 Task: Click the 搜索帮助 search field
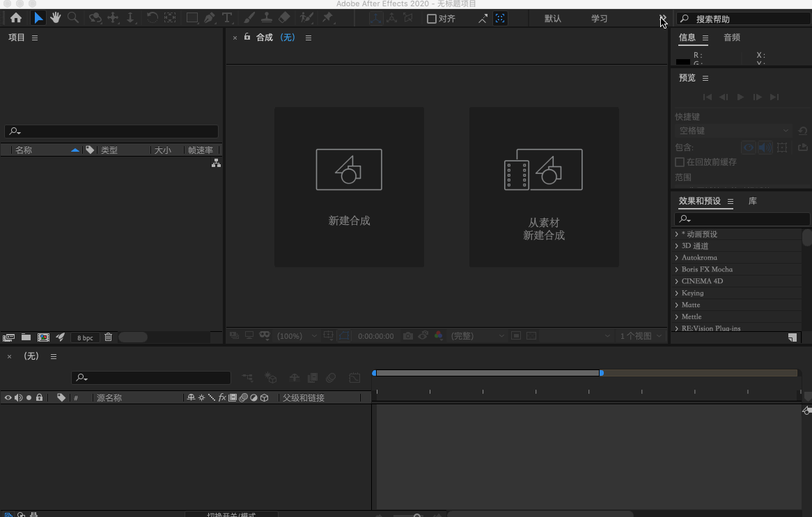tap(744, 19)
